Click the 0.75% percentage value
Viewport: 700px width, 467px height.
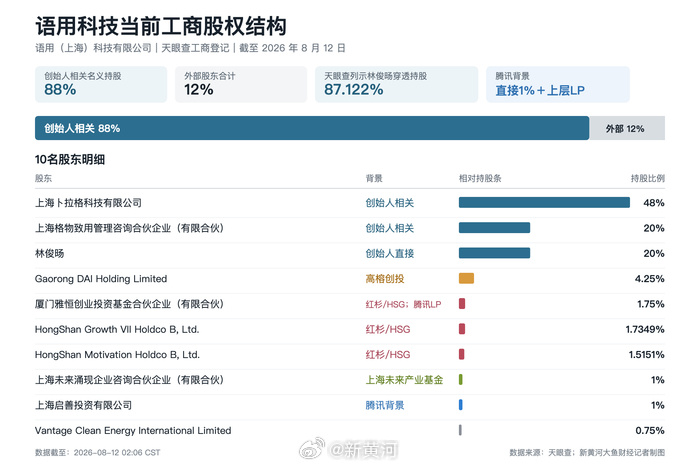pyautogui.click(x=650, y=430)
